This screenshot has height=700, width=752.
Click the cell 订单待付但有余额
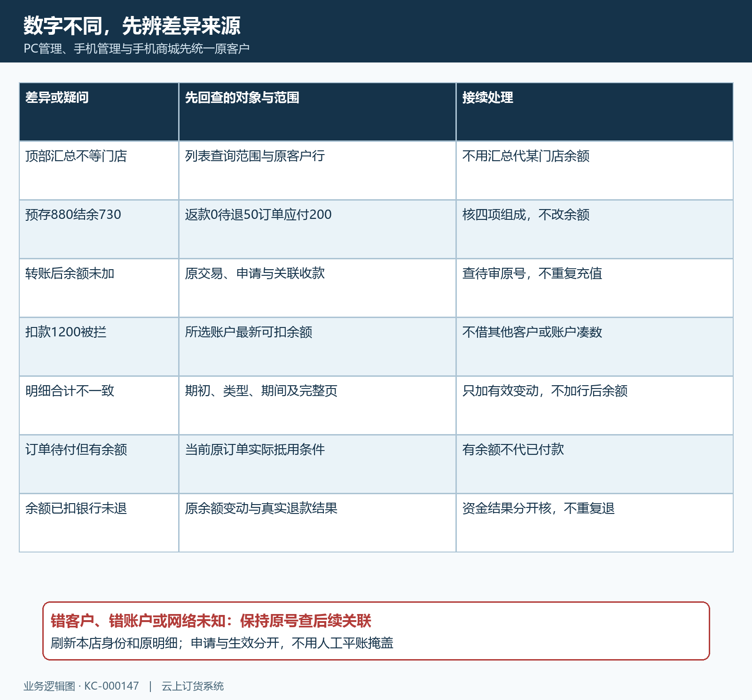pos(99,464)
